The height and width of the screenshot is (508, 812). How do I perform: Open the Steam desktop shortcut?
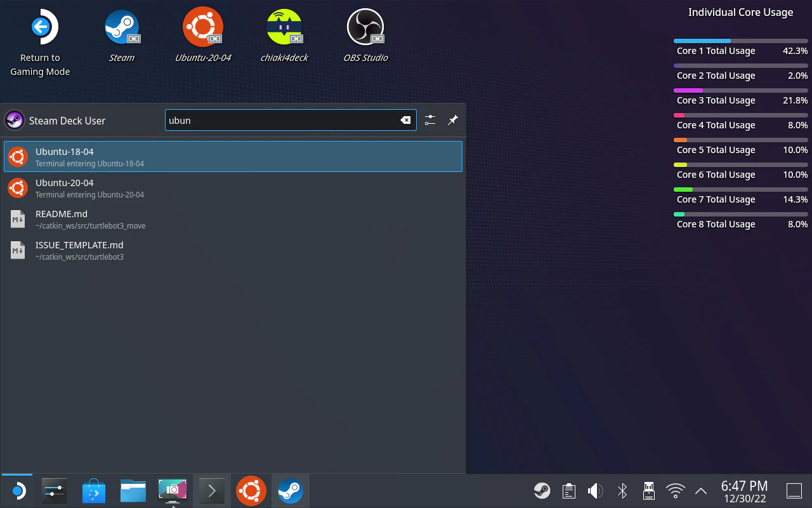click(x=121, y=37)
